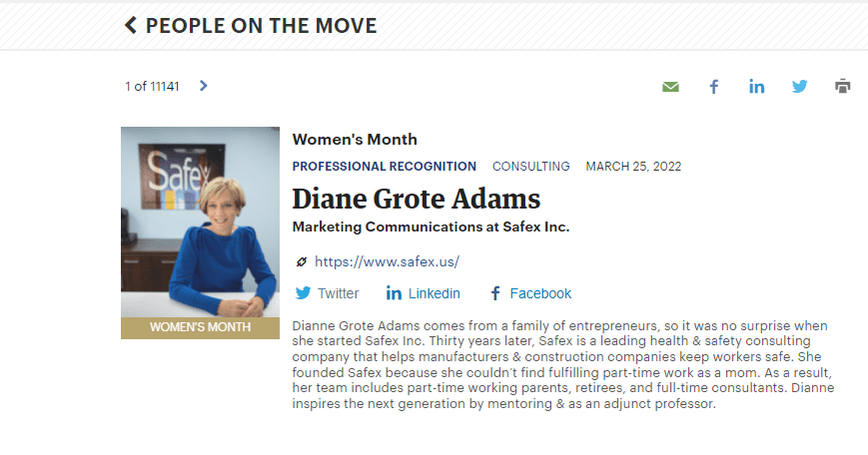Share on LinkedIn using the top share icon
The height and width of the screenshot is (455, 868).
pos(757,87)
